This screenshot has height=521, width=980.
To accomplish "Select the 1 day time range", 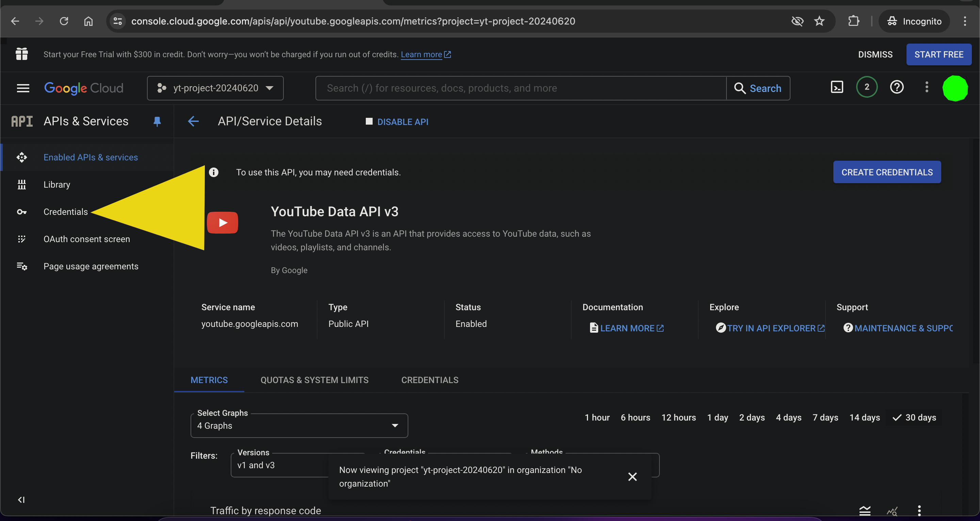I will point(718,417).
